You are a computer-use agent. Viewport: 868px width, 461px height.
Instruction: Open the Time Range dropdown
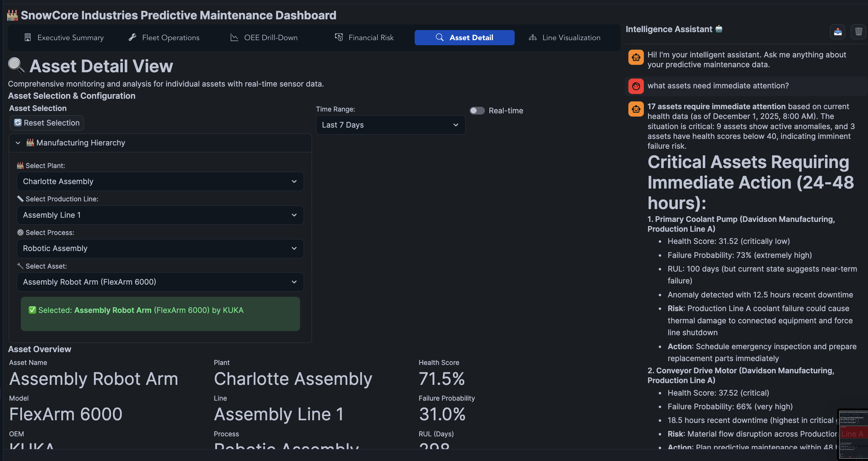pyautogui.click(x=390, y=125)
